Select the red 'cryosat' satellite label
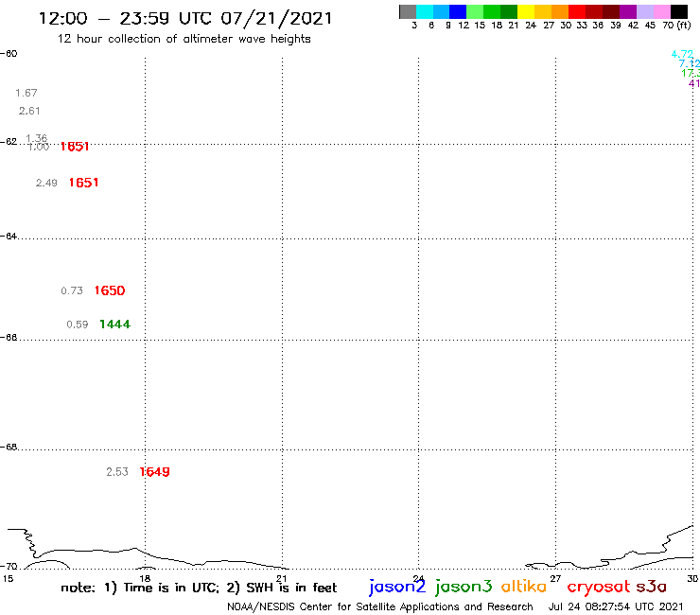The height and width of the screenshot is (615, 700). pos(599,588)
